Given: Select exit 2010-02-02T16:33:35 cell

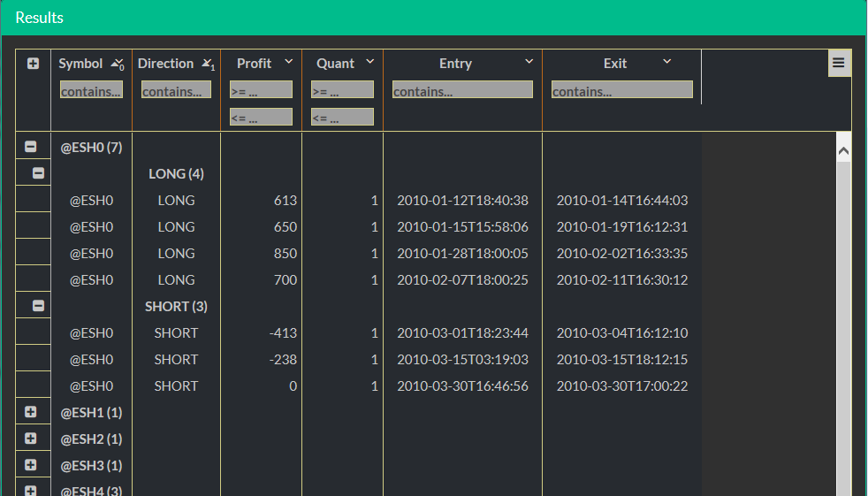Looking at the screenshot, I should point(622,254).
